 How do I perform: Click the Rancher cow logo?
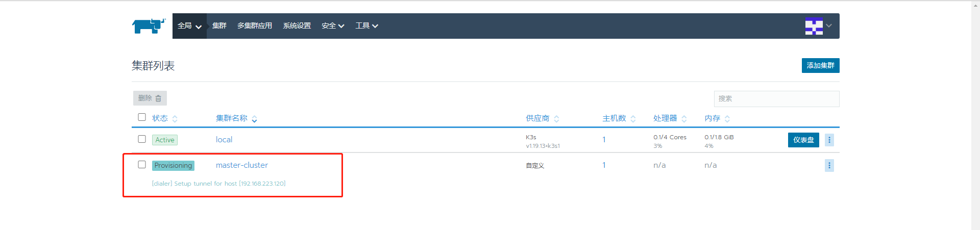pyautogui.click(x=149, y=25)
